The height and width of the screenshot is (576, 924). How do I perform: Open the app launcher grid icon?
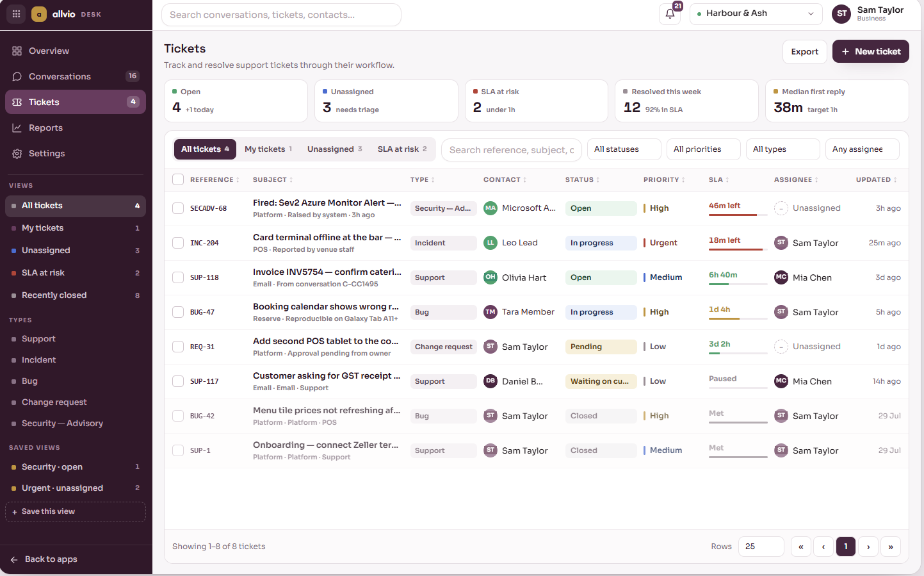pos(16,13)
